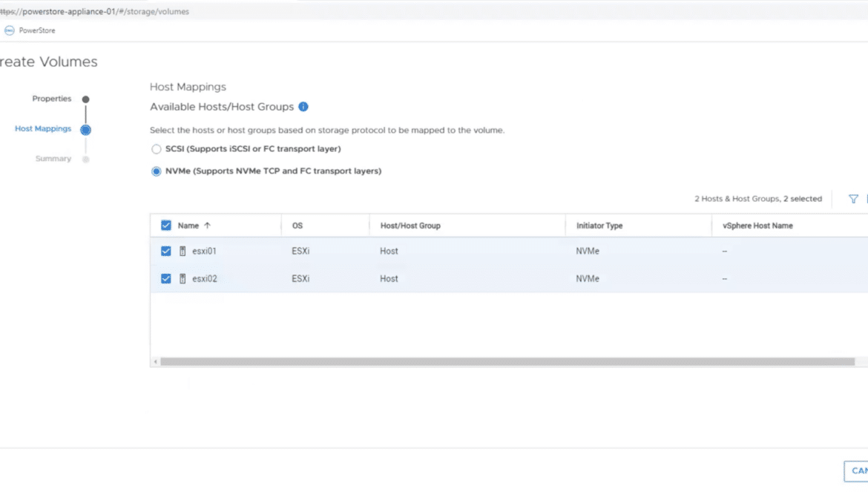
Task: Click the esxi02 host name
Action: (204, 279)
